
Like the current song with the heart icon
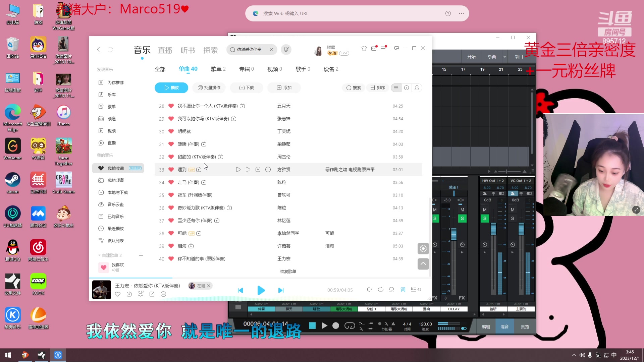point(118,294)
